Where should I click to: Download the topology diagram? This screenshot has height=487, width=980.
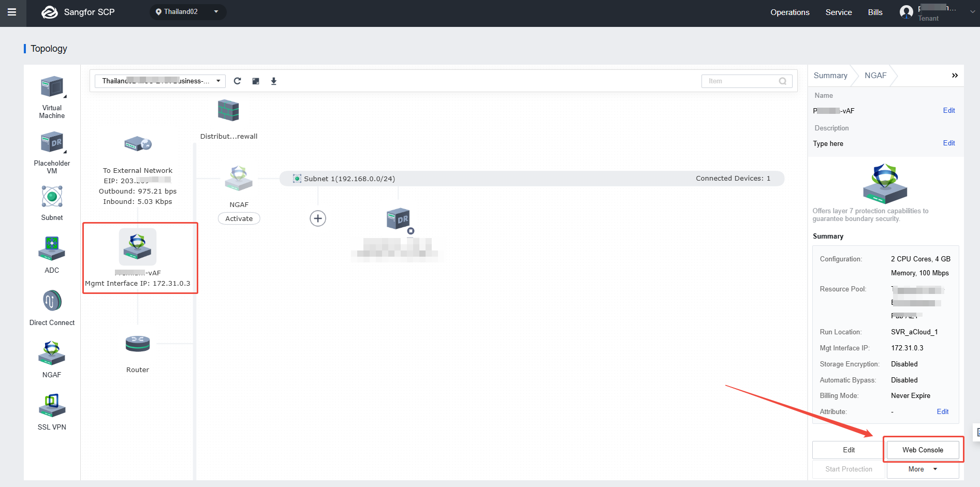[274, 81]
